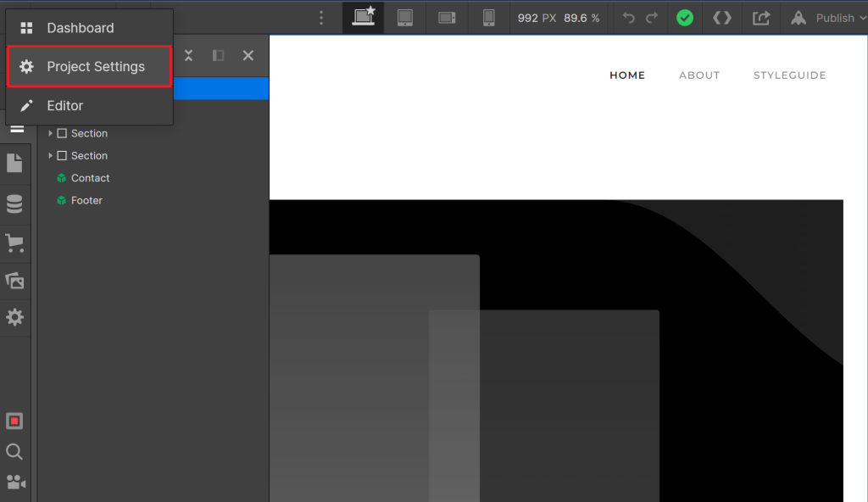This screenshot has width=868, height=502.
Task: Click STYLEGUIDE link in page navbar
Action: [789, 75]
